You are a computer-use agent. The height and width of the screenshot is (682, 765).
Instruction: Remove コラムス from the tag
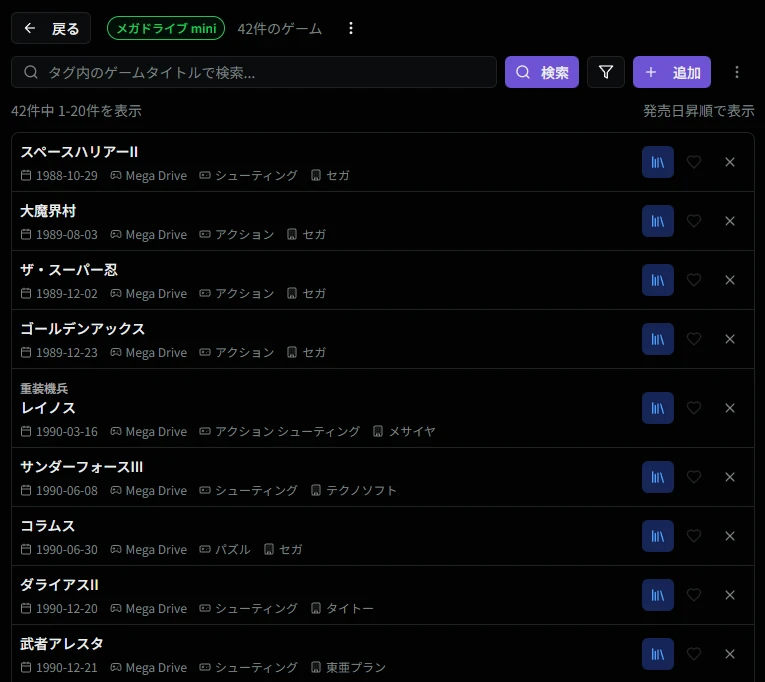pyautogui.click(x=730, y=536)
